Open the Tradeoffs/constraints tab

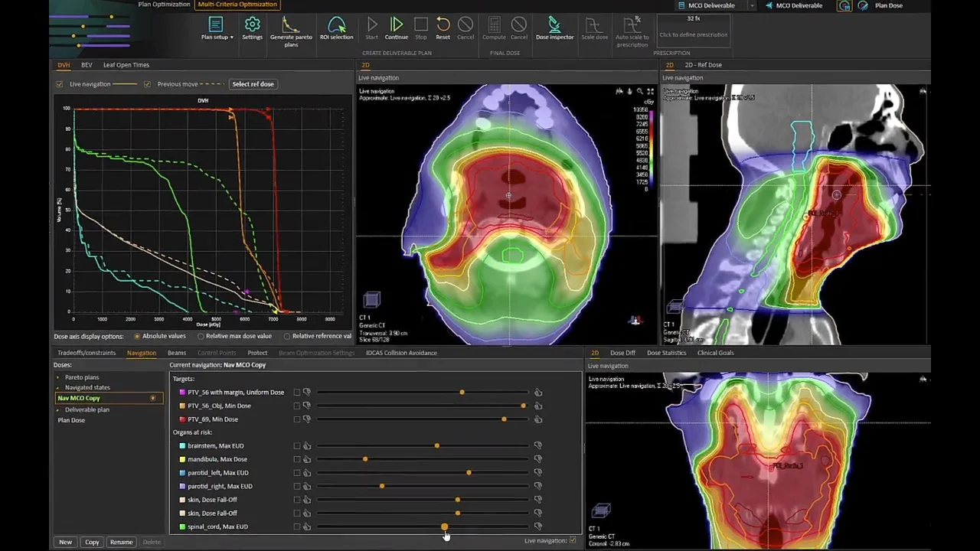[87, 353]
